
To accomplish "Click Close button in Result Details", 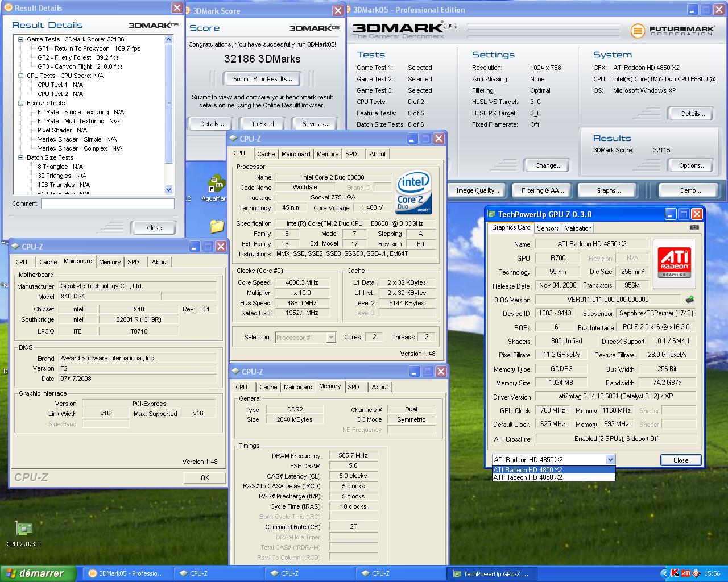I will pyautogui.click(x=154, y=228).
